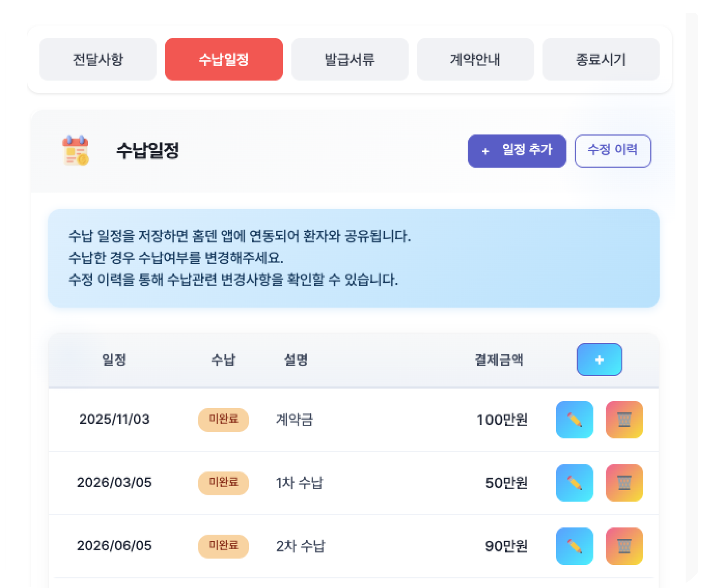Screen dimensions: 705x588
Task: Toggle 미완료 status on the 계약금 row
Action: pos(223,420)
